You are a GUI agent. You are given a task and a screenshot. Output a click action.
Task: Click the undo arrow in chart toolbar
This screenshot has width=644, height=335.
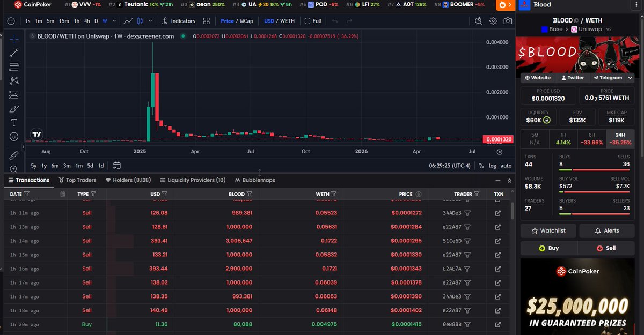coord(335,21)
